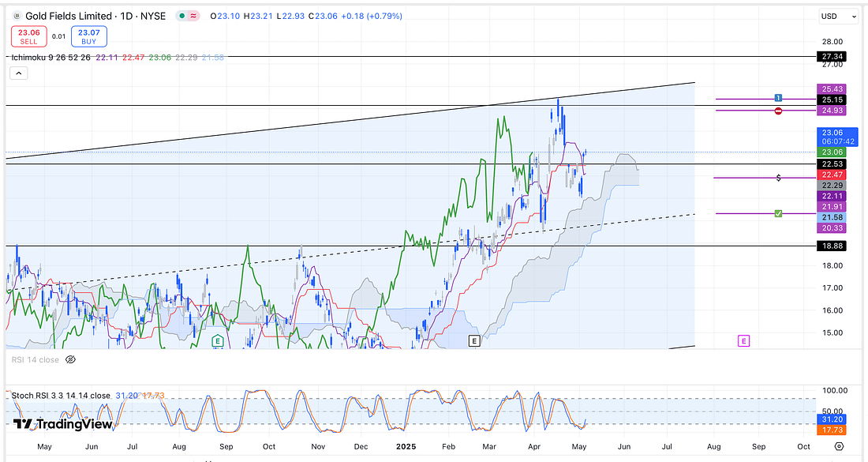This screenshot has height=462, width=868.
Task: Click the black 25.15 price label
Action: tap(832, 100)
